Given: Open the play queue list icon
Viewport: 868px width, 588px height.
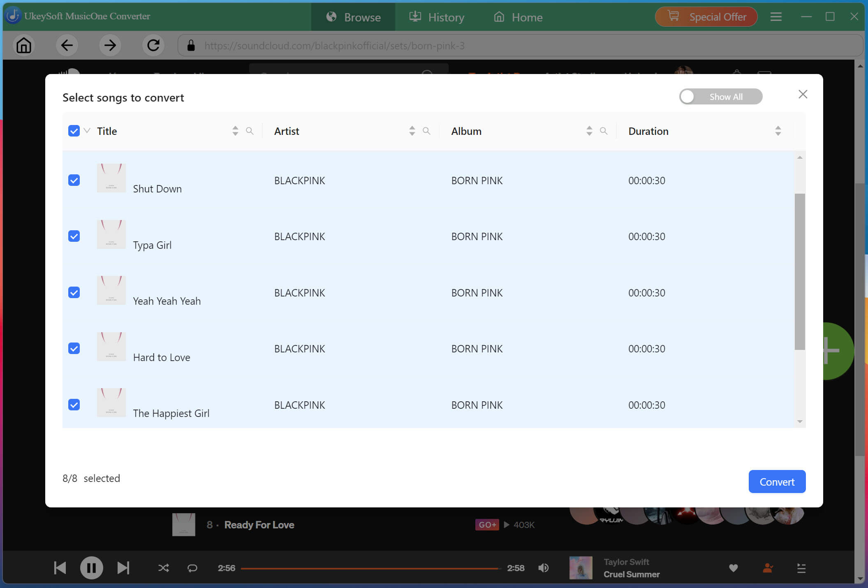Looking at the screenshot, I should tap(801, 568).
